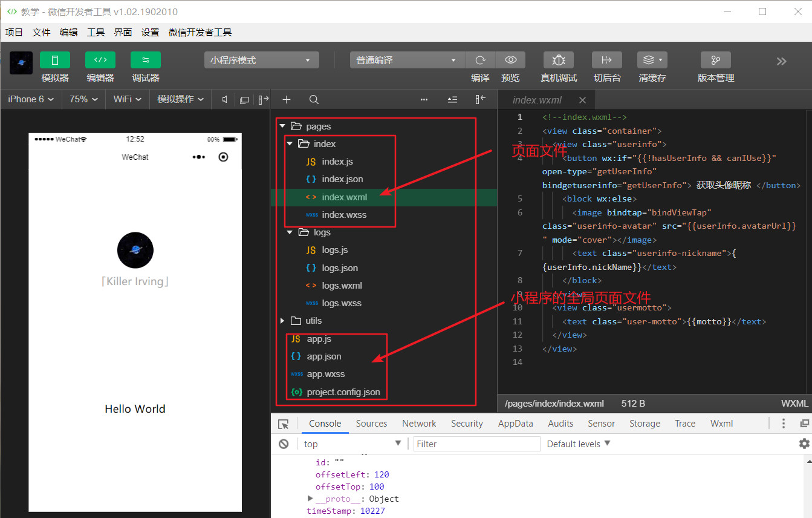Expand the utils folder

(282, 321)
